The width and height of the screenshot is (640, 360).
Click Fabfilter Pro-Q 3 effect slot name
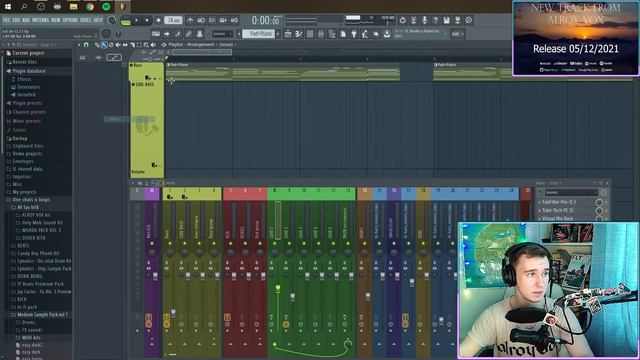(559, 202)
